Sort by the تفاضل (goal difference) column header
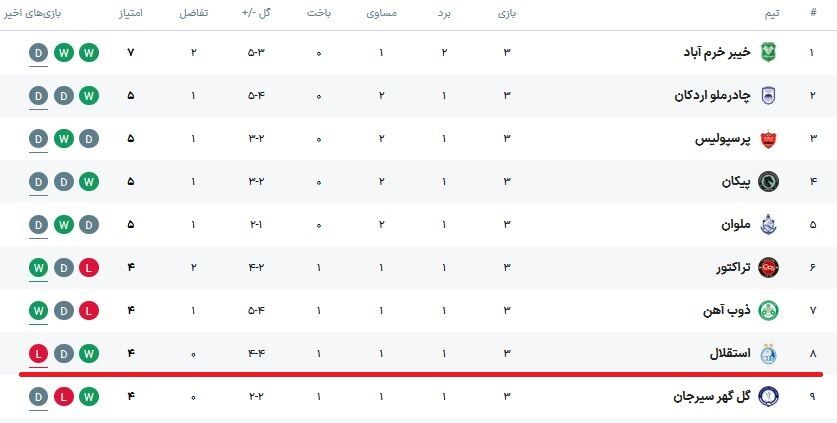Viewport: 837px width, 423px height. (x=193, y=14)
